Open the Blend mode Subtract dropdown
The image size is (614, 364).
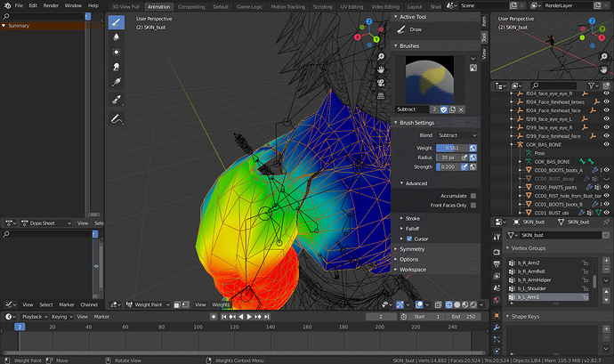457,135
